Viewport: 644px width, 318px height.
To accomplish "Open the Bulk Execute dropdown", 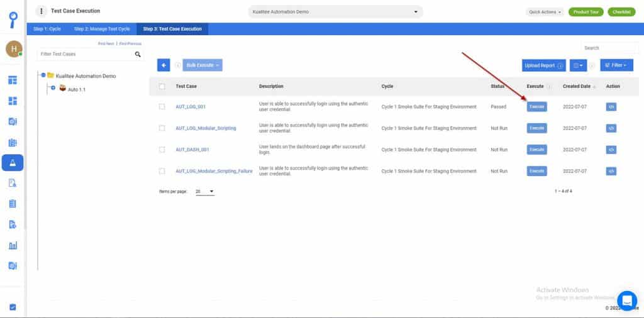I will pos(203,65).
